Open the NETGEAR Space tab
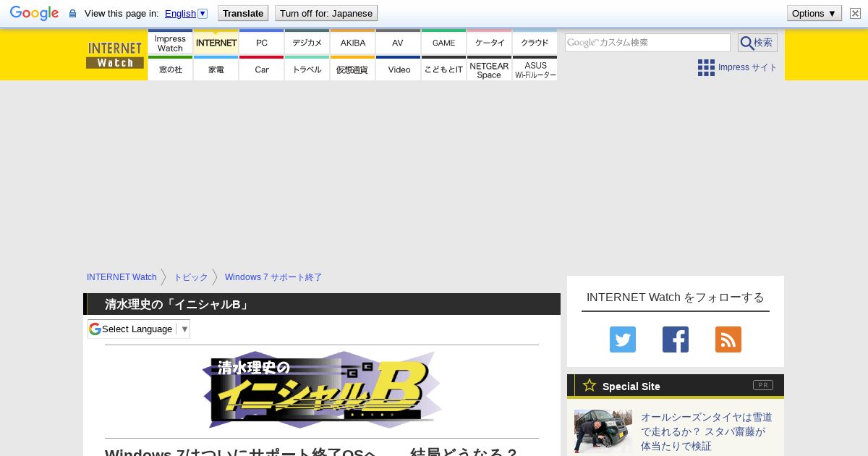The image size is (868, 456). (489, 69)
